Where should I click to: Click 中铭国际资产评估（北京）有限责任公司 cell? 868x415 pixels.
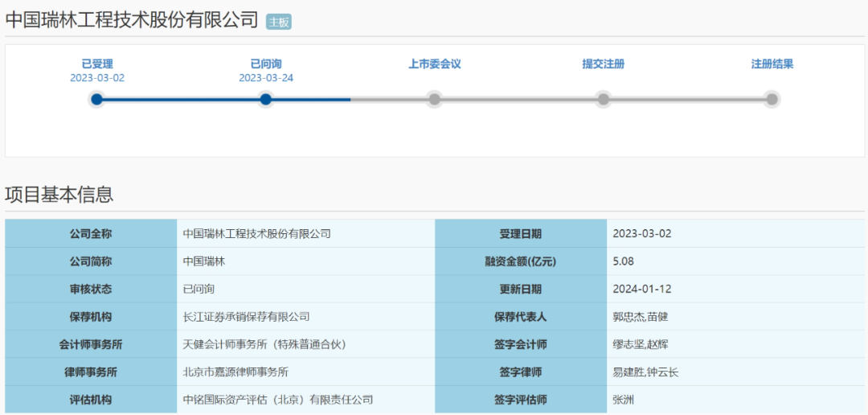(305, 400)
